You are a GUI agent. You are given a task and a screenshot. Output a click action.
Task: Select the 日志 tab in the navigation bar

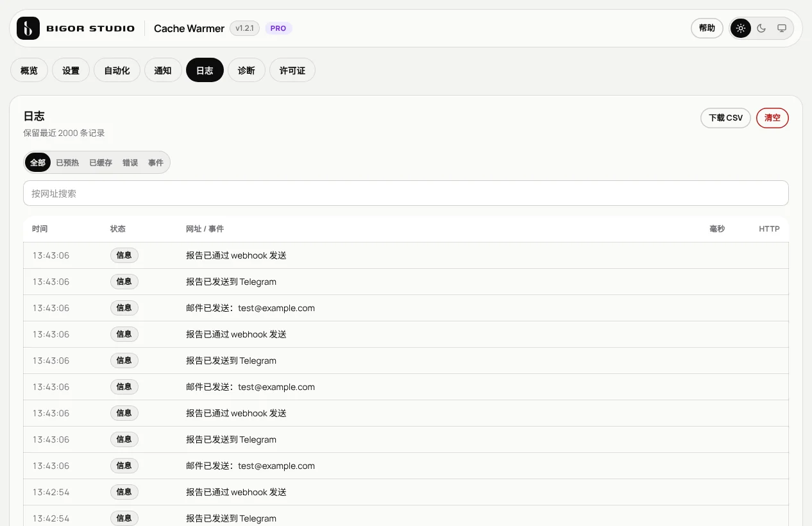tap(205, 71)
